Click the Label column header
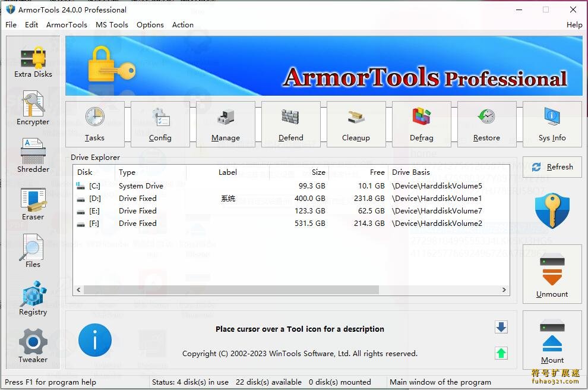The width and height of the screenshot is (588, 390). click(x=227, y=172)
